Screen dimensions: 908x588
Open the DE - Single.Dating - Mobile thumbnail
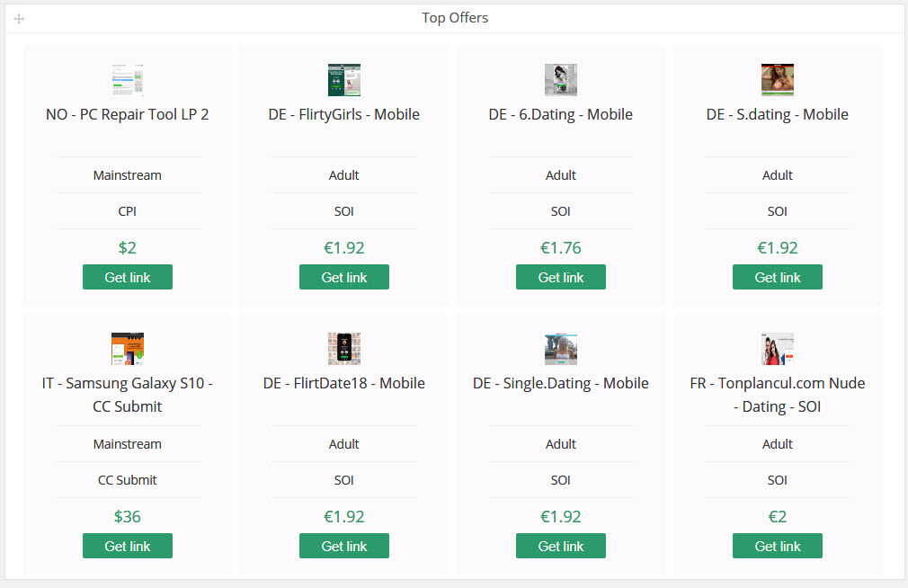point(561,349)
